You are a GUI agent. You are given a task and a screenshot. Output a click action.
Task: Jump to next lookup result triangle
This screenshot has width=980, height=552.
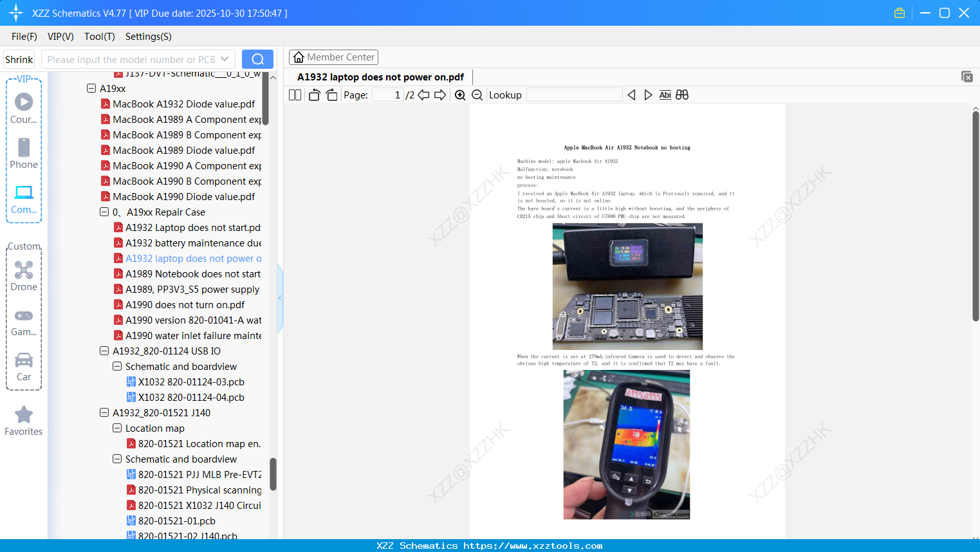pyautogui.click(x=648, y=95)
